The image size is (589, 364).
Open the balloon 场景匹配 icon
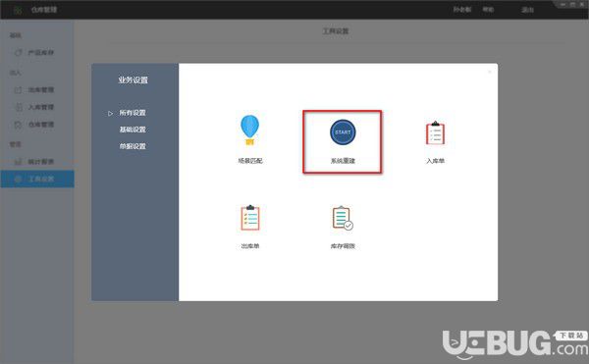(x=249, y=130)
